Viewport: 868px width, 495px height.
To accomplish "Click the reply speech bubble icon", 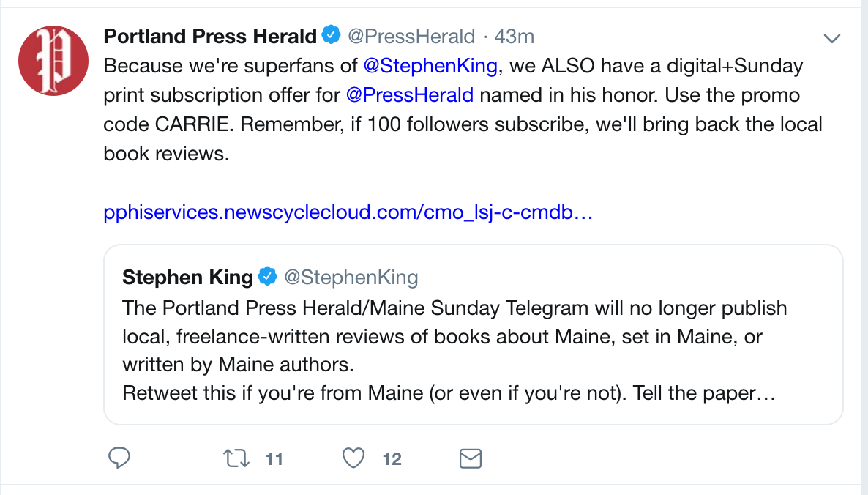I will click(119, 458).
